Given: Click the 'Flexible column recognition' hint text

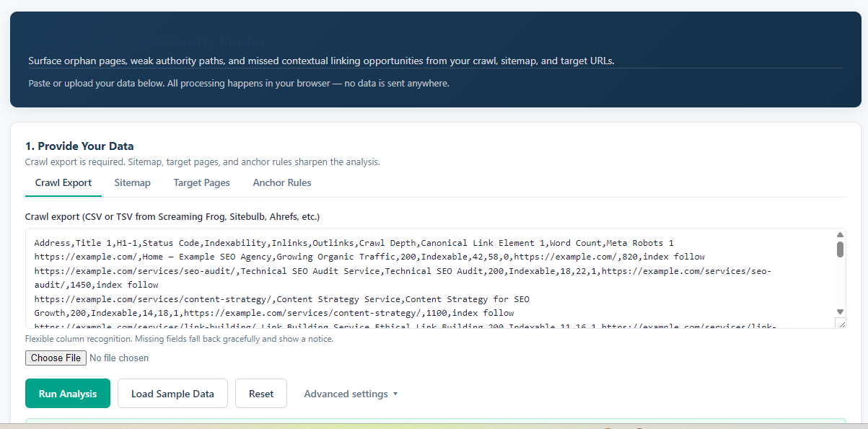Looking at the screenshot, I should [x=179, y=339].
